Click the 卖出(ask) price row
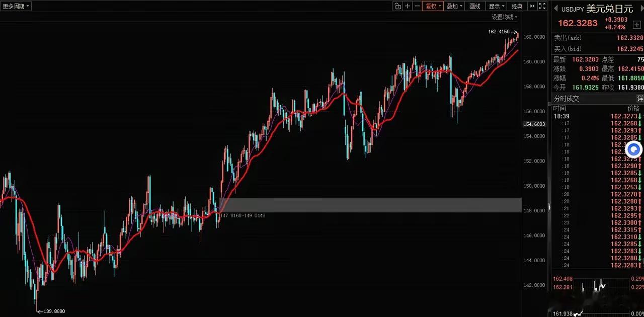 (598, 38)
